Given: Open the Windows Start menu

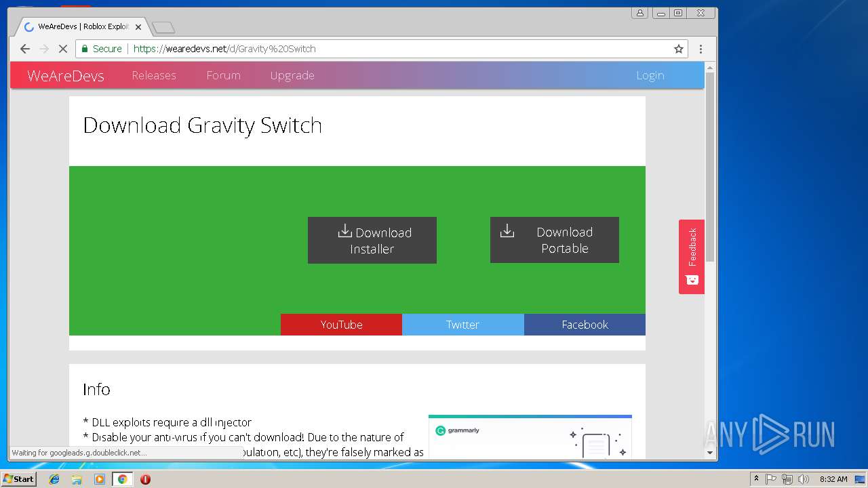Looking at the screenshot, I should pos(18,479).
